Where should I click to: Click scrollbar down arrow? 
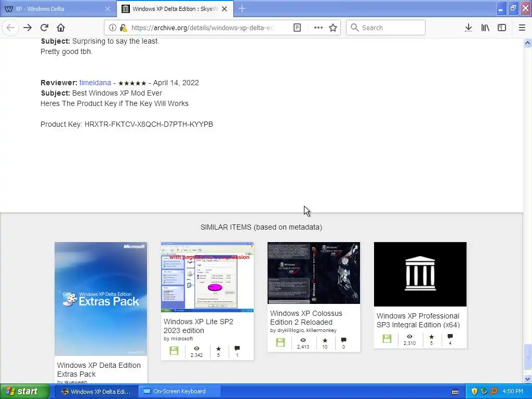[x=527, y=379]
